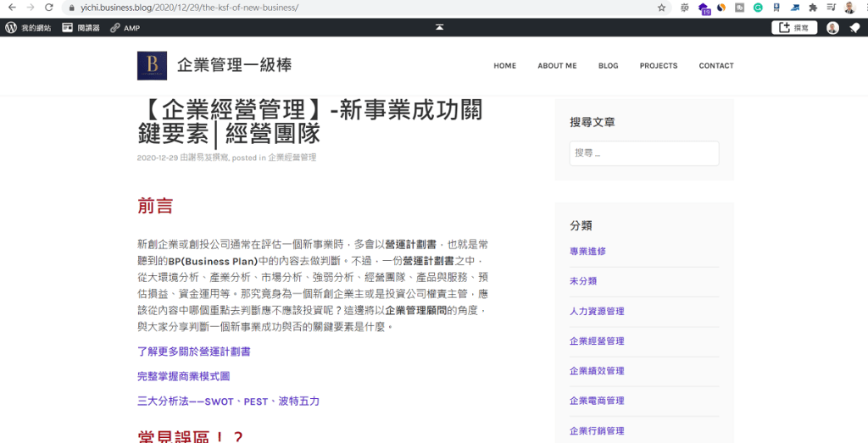Viewport: 868px width, 443px height.
Task: Click the WordPress logo 我的網站
Action: click(x=28, y=28)
